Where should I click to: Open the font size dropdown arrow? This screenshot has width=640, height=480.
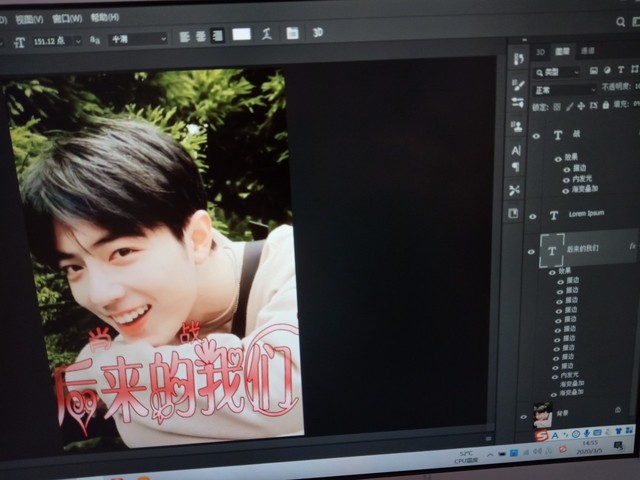[x=78, y=41]
